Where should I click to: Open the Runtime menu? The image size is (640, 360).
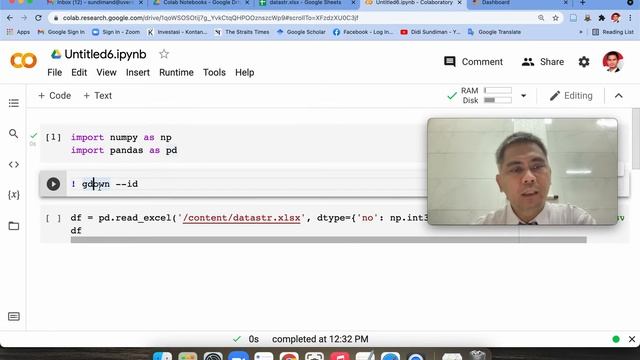(176, 73)
